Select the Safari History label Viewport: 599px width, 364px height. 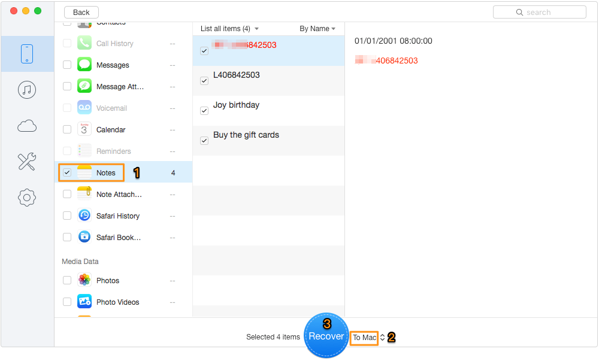click(118, 216)
